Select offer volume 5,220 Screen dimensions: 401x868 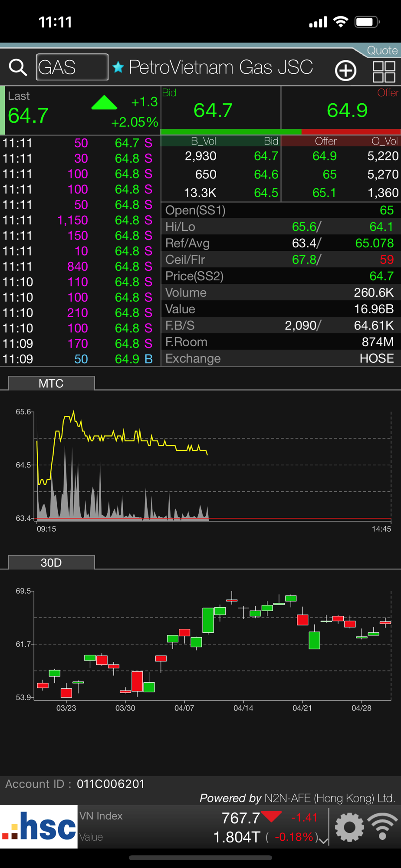coord(383,156)
